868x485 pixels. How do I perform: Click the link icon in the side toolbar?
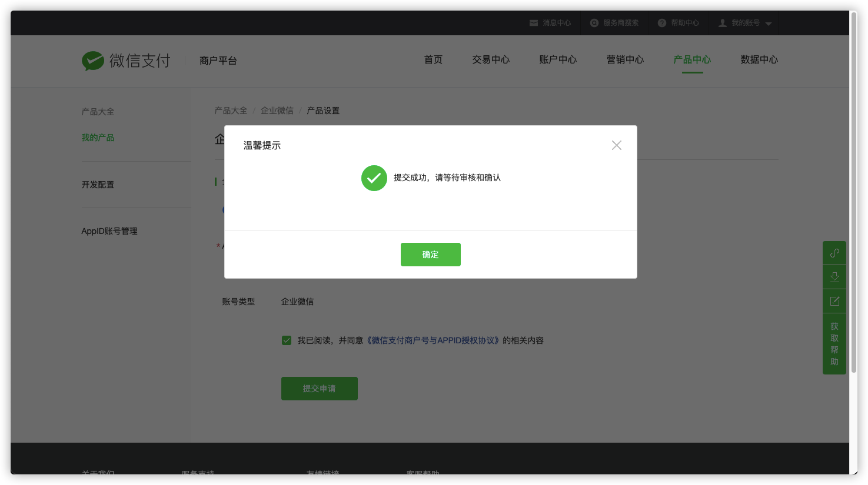click(834, 253)
